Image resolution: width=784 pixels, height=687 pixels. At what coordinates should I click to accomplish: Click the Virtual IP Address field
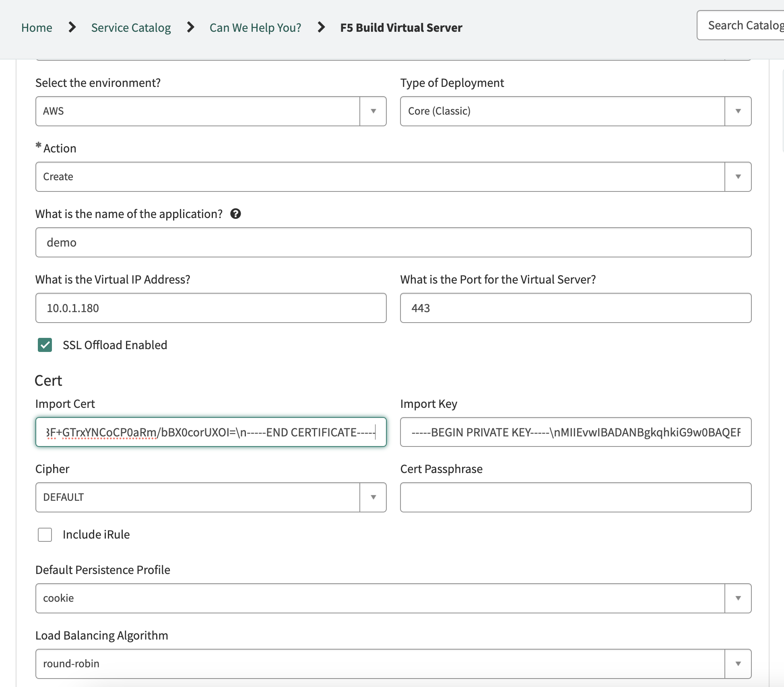click(211, 308)
